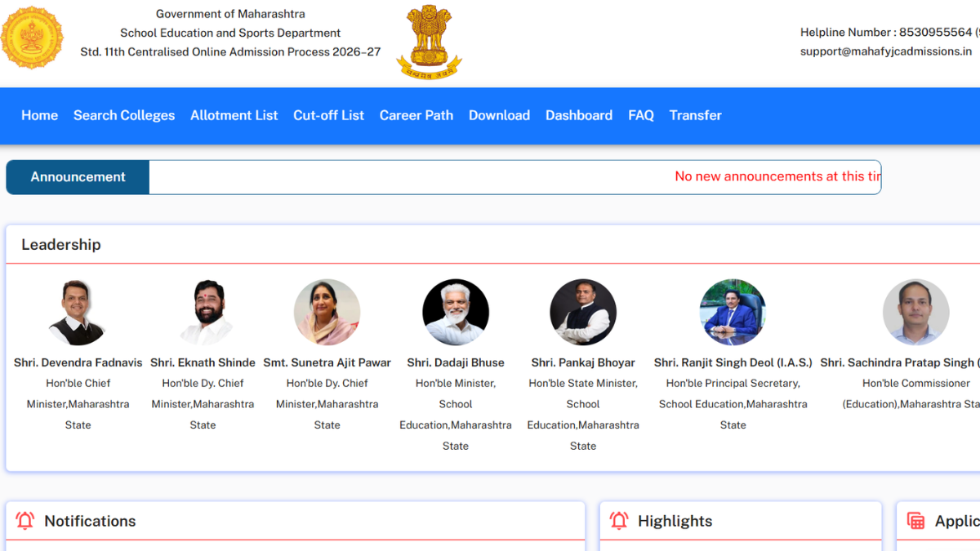This screenshot has width=980, height=551.
Task: Click the Highlights panel heading
Action: [675, 521]
